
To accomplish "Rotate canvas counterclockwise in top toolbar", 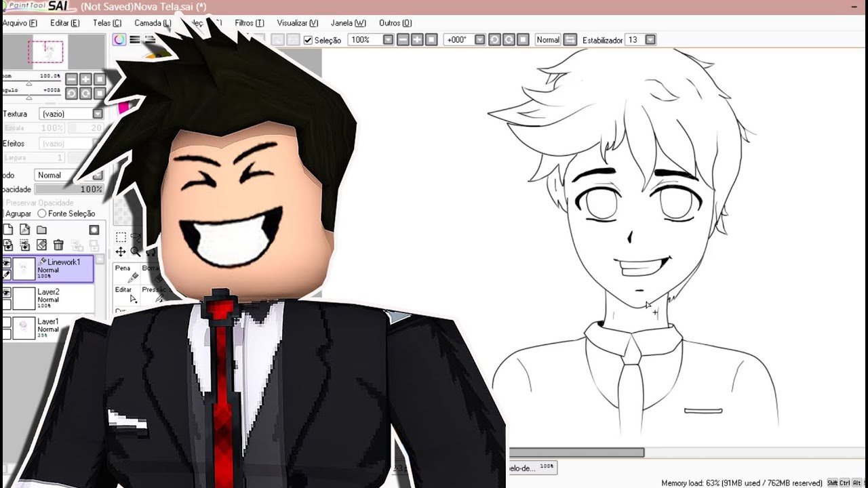I will pos(494,40).
